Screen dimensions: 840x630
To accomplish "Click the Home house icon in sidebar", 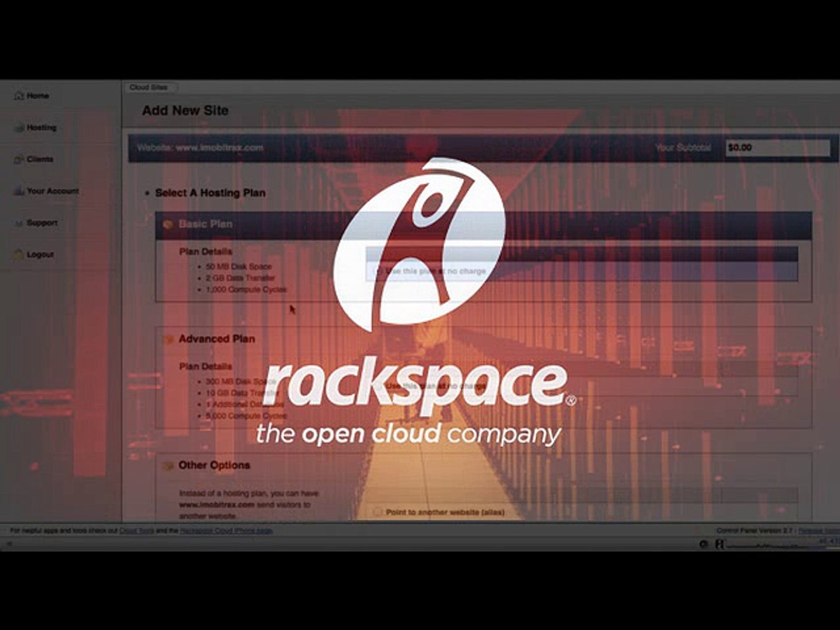I will click(19, 95).
